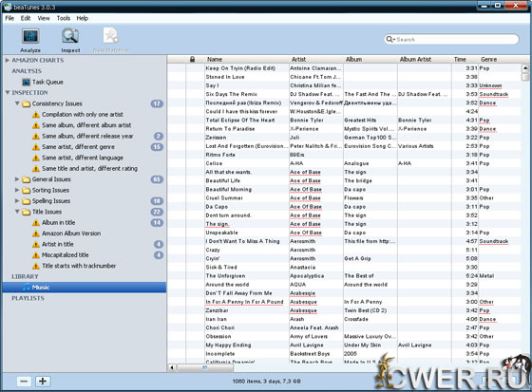Click warning icon for Amazon Album Version
The width and height of the screenshot is (532, 392).
(36, 233)
